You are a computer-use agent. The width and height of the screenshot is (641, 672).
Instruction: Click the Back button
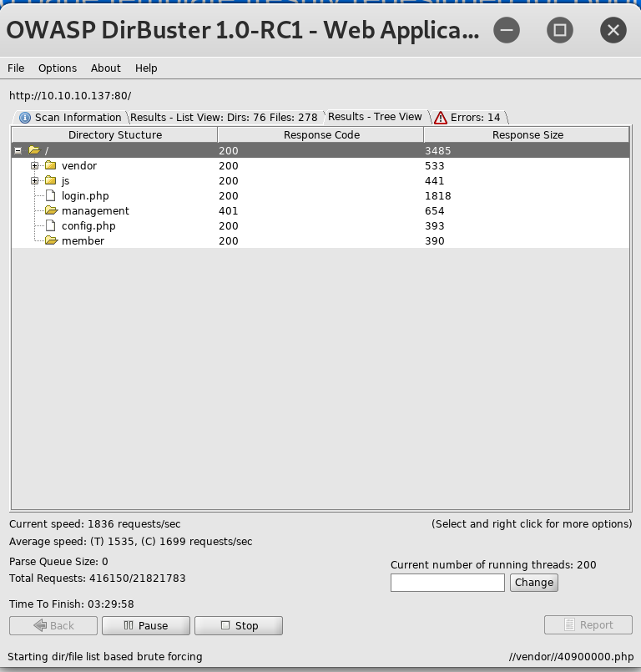coord(53,626)
